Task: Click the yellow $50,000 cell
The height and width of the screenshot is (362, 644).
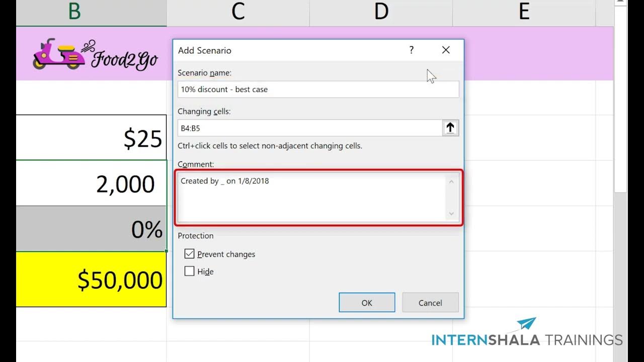Action: point(91,280)
